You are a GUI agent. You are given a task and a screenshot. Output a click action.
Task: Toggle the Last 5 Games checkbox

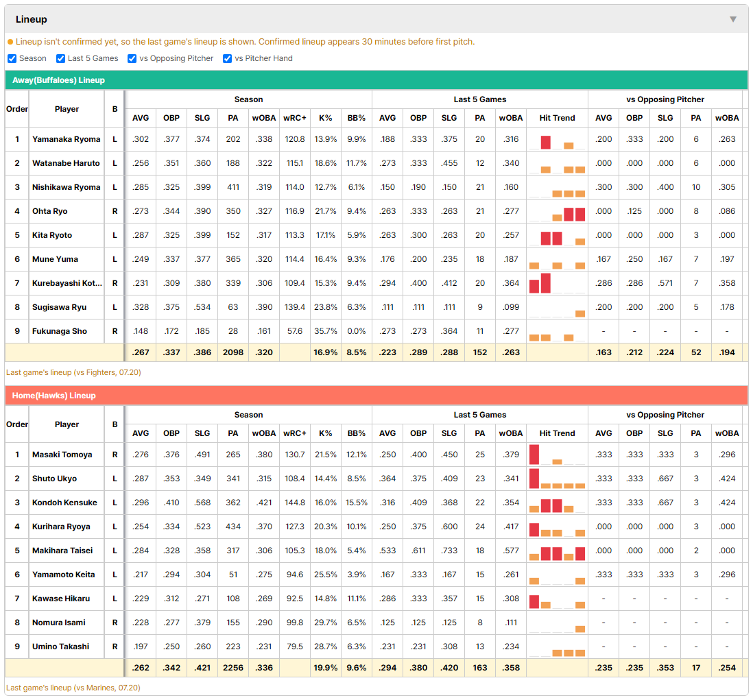pyautogui.click(x=60, y=58)
